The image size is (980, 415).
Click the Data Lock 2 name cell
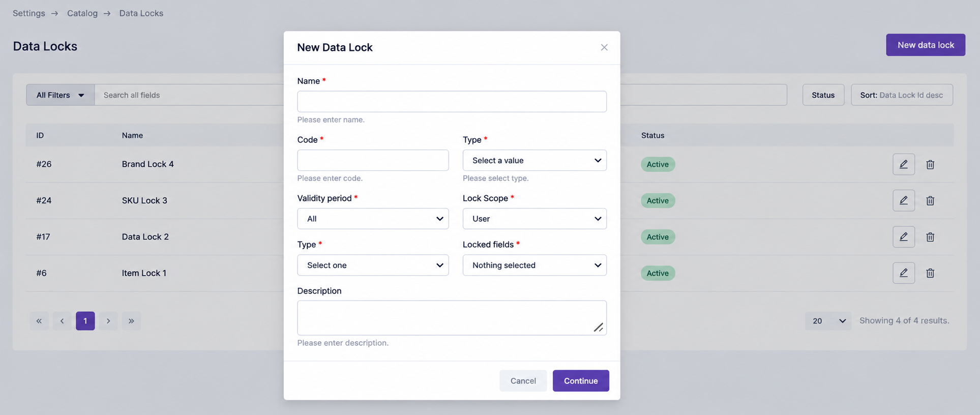pyautogui.click(x=145, y=236)
